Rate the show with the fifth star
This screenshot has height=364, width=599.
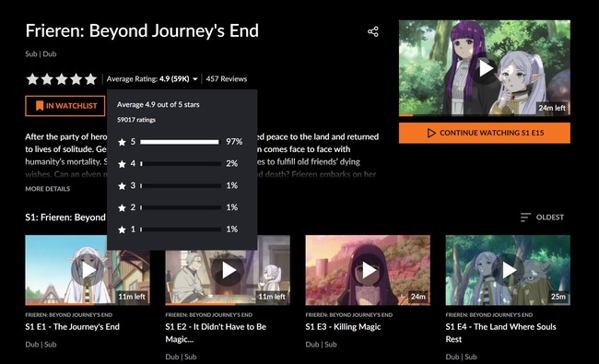pyautogui.click(x=90, y=79)
